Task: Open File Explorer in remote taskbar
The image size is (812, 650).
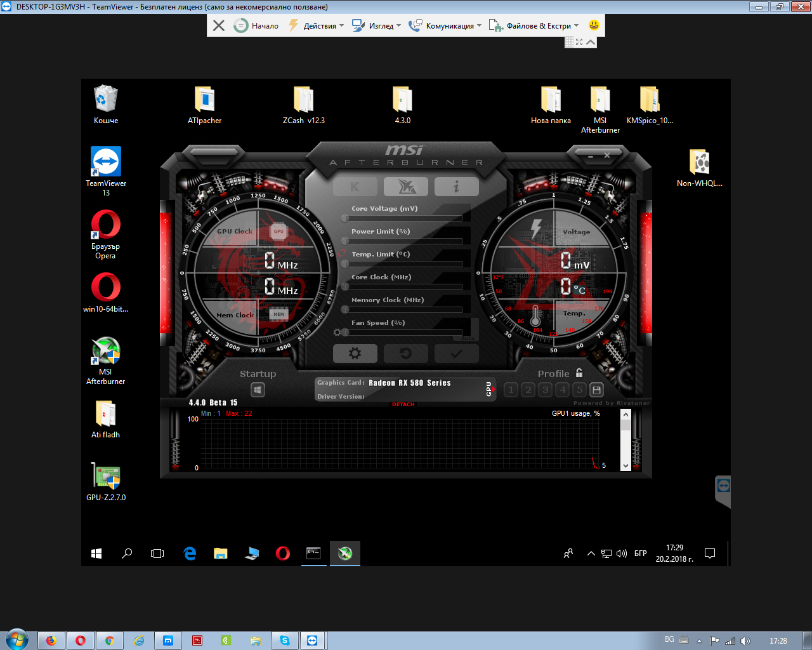Action: [x=221, y=554]
